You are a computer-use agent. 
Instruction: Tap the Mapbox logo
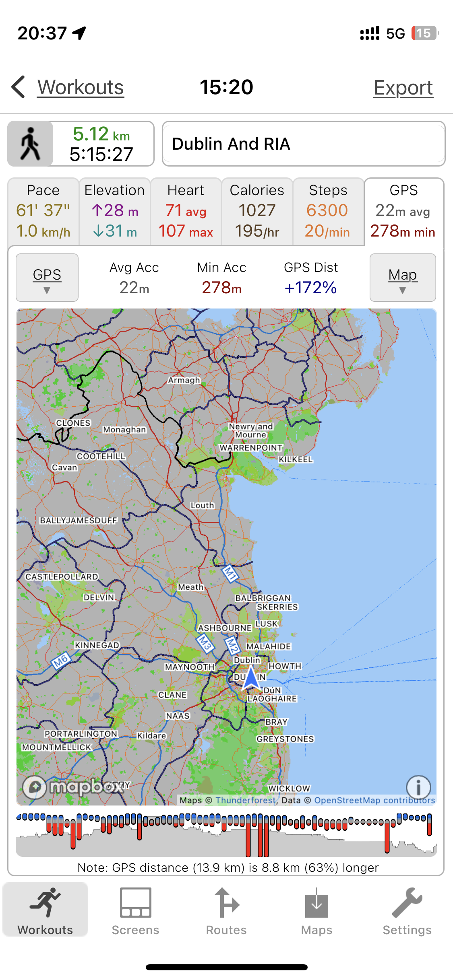tap(72, 787)
